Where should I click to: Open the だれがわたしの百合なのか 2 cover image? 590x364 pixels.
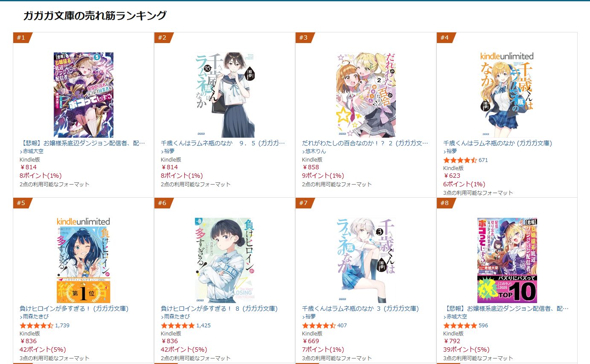point(366,95)
